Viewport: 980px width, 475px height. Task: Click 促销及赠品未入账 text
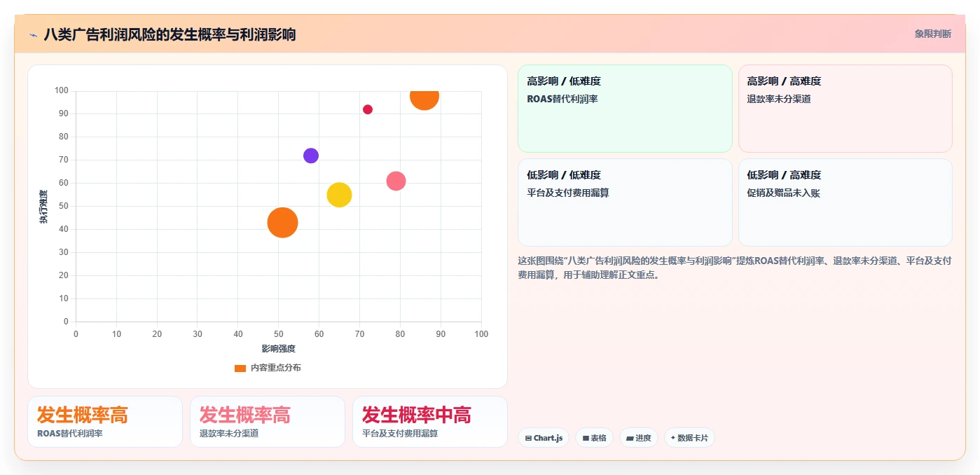(x=783, y=193)
